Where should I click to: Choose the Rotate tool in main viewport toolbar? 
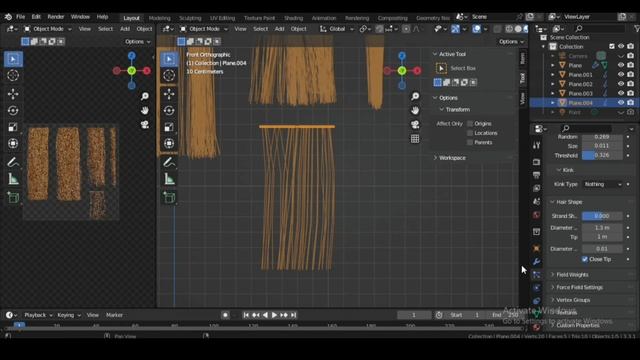169,111
